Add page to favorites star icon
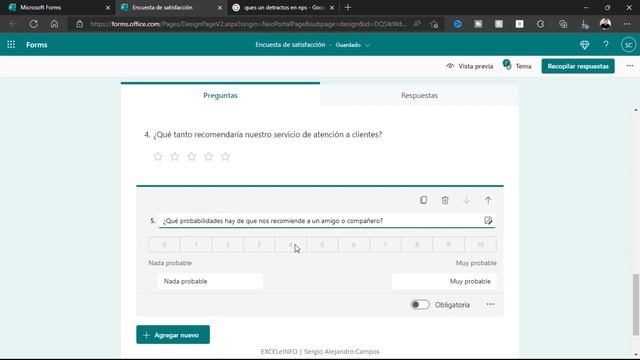This screenshot has height=360, width=640. pos(434,24)
